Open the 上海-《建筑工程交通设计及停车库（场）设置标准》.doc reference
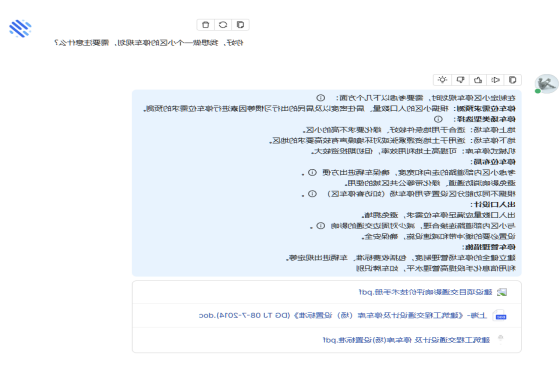This screenshot has height=372, width=560. tap(343, 316)
